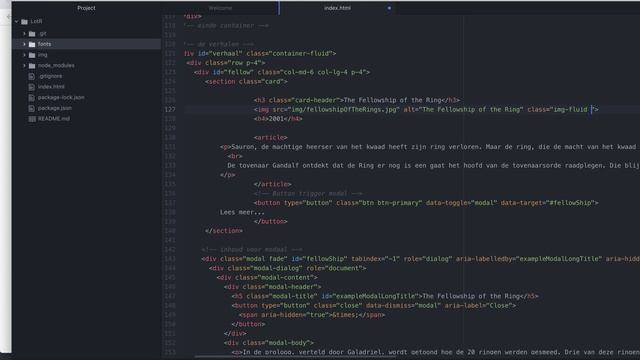This screenshot has height=360, width=640.
Task: Click the h5 modal-title code line
Action: (385, 296)
